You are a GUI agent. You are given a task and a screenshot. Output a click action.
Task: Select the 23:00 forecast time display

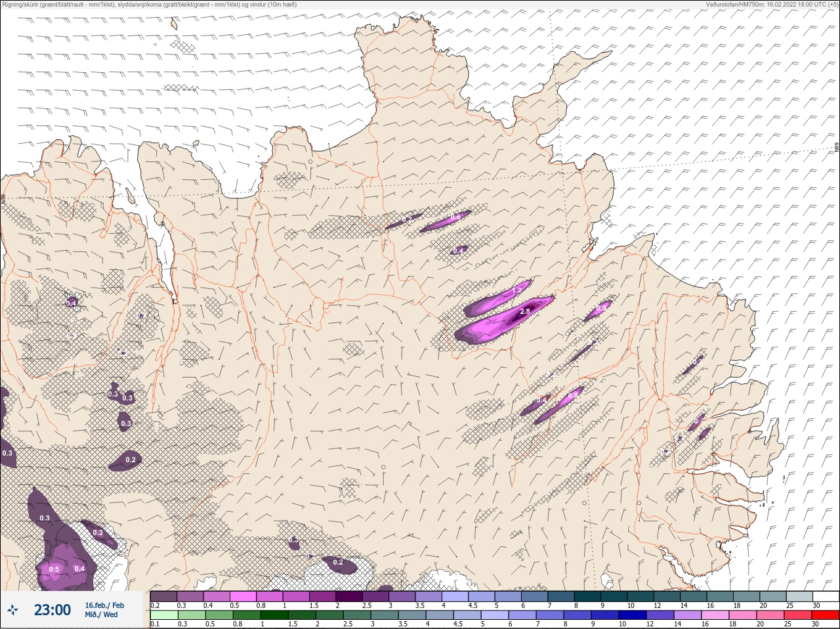[x=52, y=610]
